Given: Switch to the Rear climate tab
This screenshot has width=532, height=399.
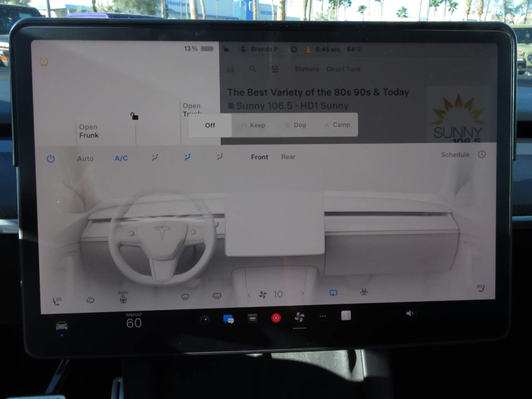Looking at the screenshot, I should pyautogui.click(x=288, y=157).
